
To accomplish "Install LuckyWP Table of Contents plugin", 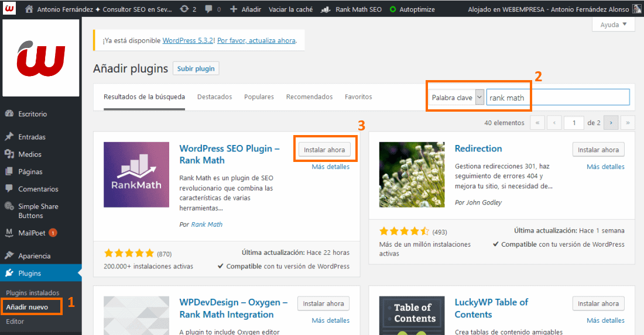I will coord(598,303).
